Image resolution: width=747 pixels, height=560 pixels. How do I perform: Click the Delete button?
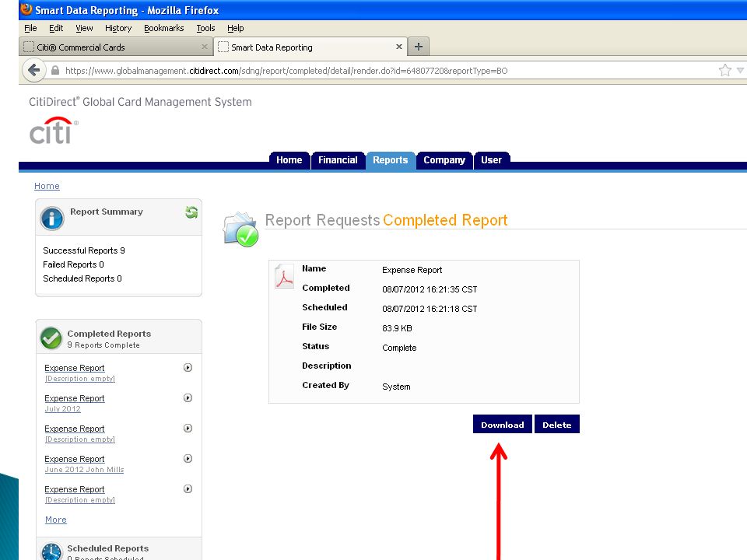pos(557,425)
